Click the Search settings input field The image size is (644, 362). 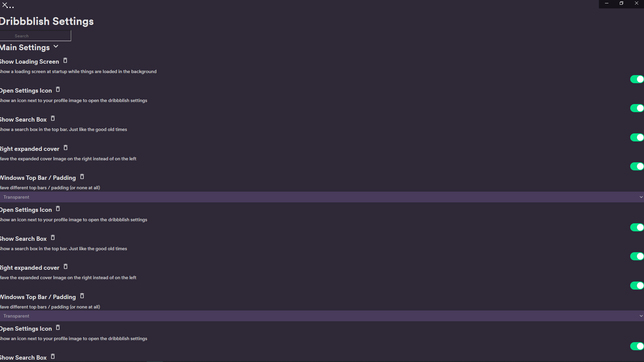coord(35,35)
